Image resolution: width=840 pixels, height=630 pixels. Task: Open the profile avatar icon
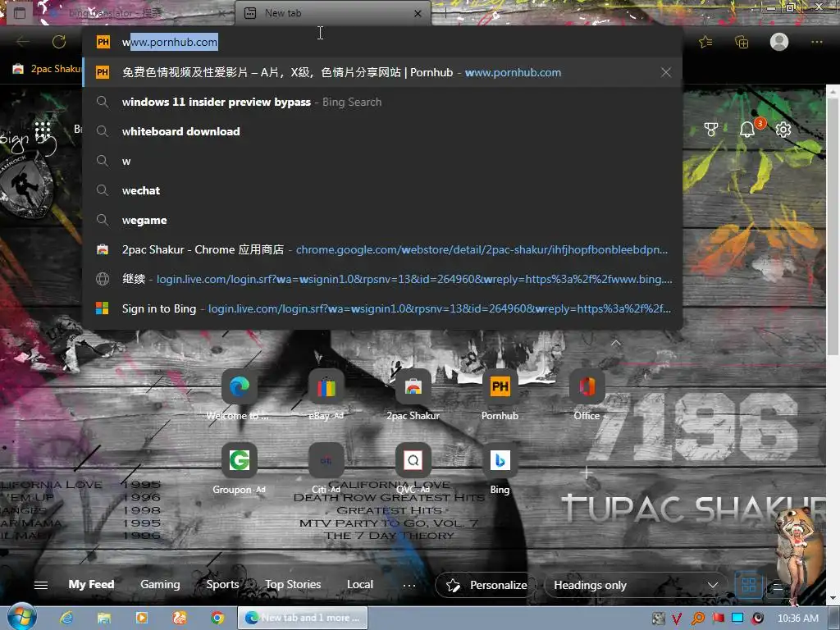point(779,42)
